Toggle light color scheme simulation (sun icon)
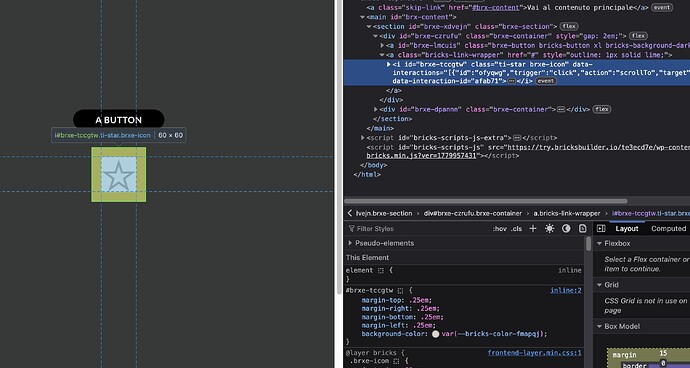 coord(549,228)
